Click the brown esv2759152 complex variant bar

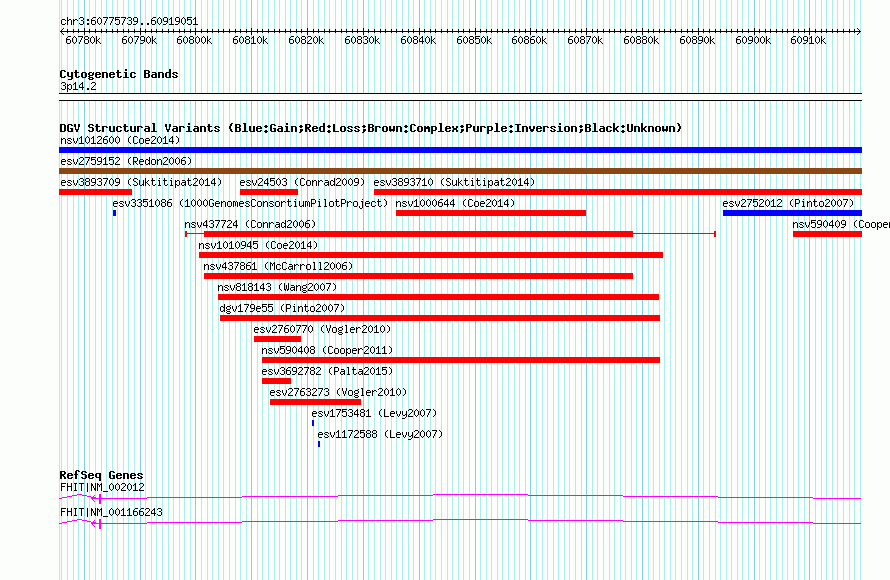click(460, 171)
